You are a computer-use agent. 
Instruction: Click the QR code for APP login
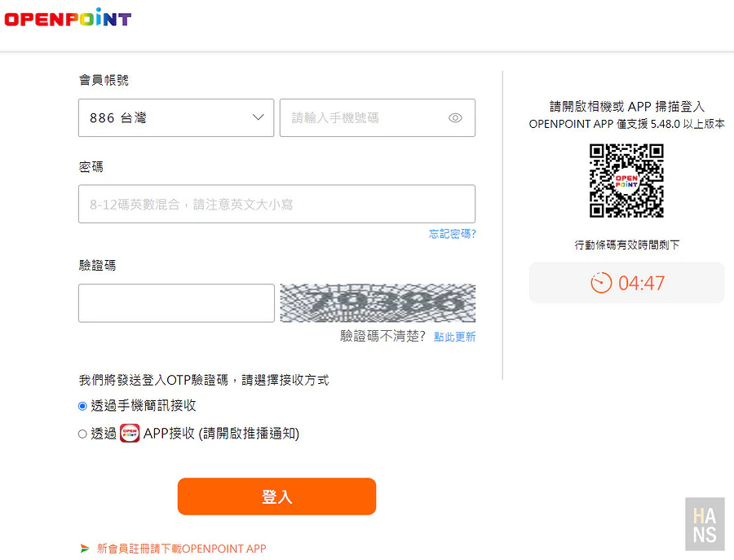(626, 181)
